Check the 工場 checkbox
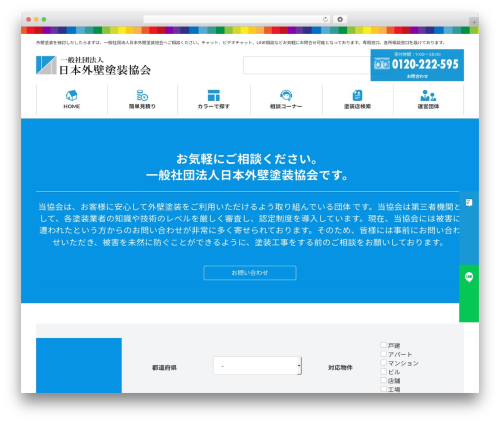Image resolution: width=500 pixels, height=423 pixels. pos(384,389)
